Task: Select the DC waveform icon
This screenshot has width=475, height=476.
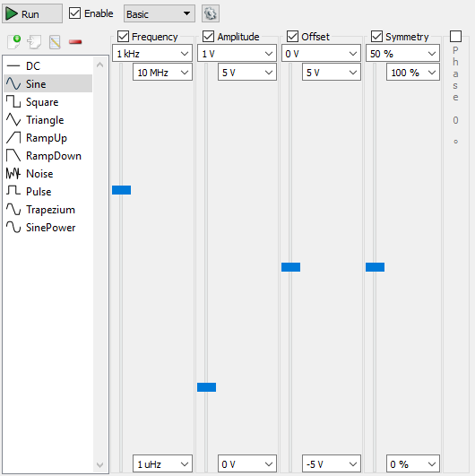Action: tap(13, 65)
